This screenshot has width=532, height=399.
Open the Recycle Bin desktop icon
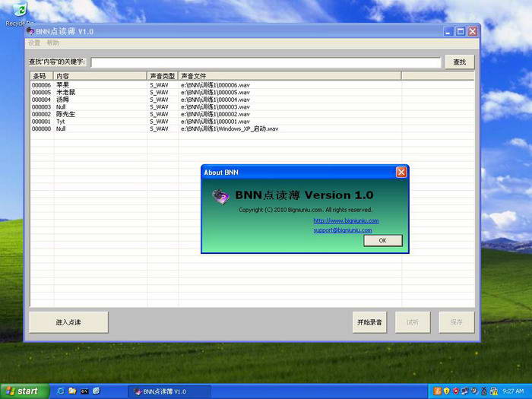(20, 14)
